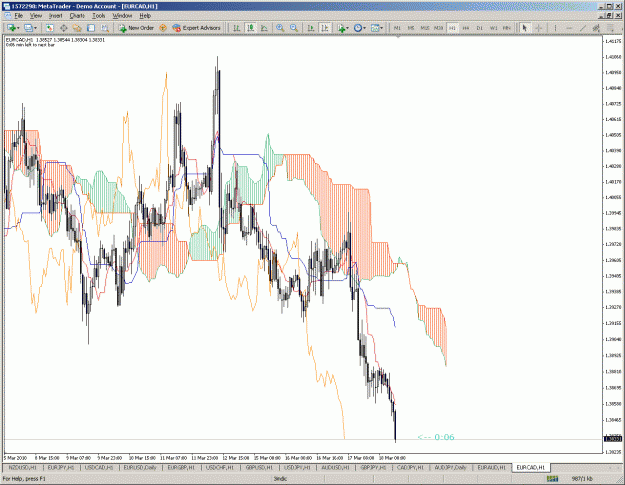Select the Trendline tool
Screen dimensions: 625x485
coord(583,28)
